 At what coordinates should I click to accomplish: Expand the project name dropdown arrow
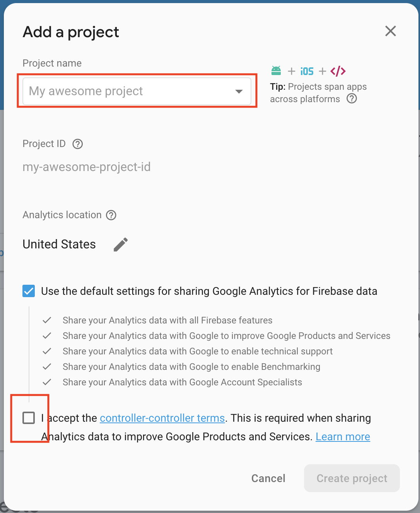pyautogui.click(x=239, y=91)
